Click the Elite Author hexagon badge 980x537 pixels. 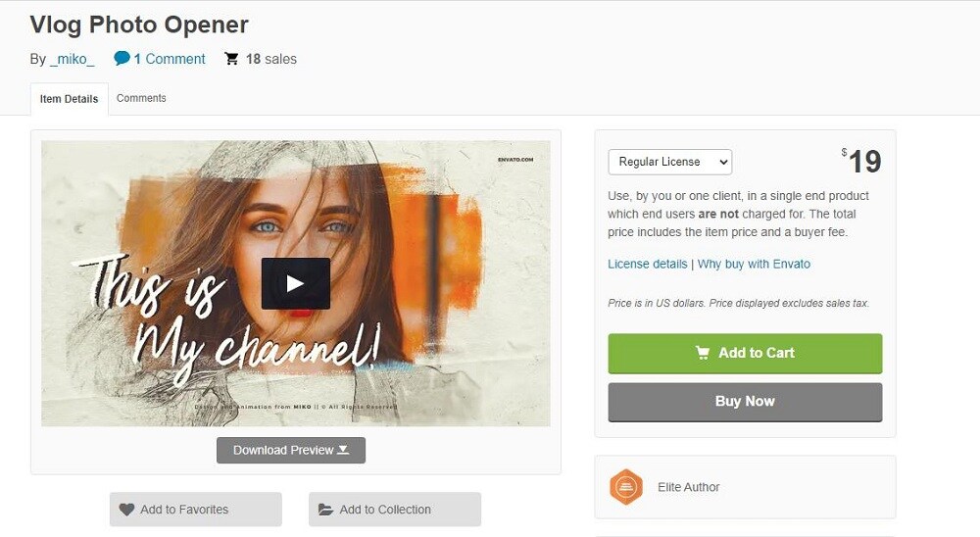coord(626,486)
